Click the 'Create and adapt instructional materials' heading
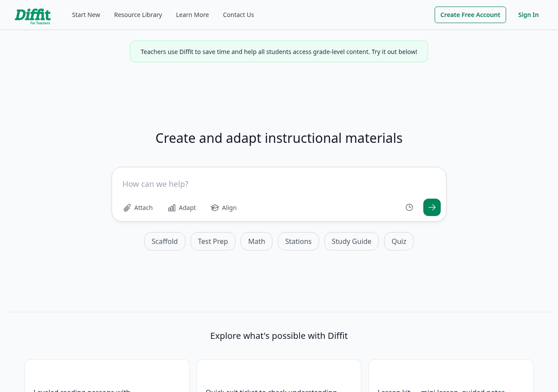This screenshot has width=558, height=392. point(279,138)
